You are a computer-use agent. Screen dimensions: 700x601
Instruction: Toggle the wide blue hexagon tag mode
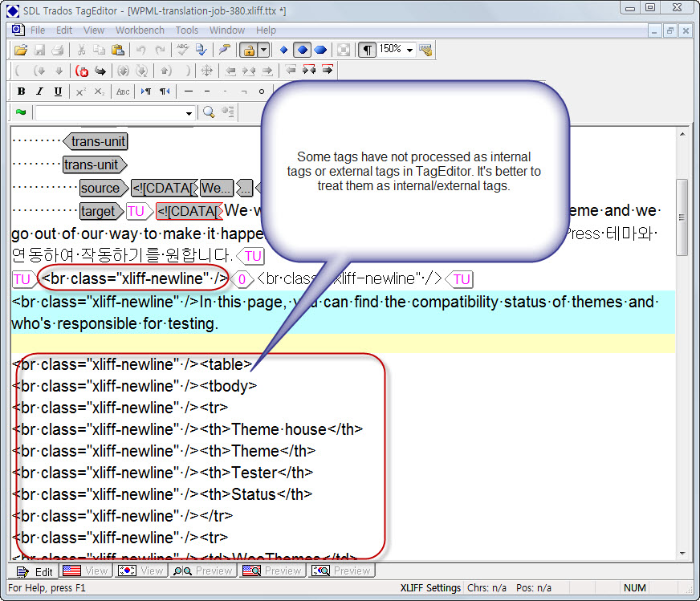(320, 50)
